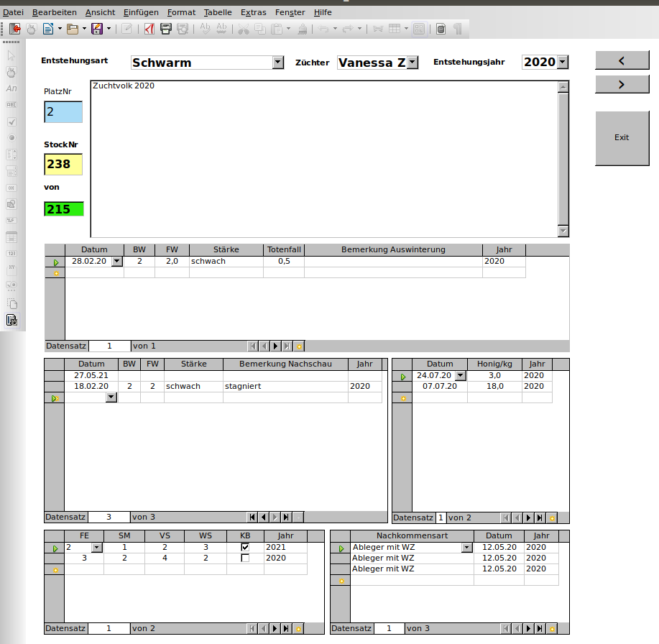Click the Zuchtvolk notes vertical scrollbar
Screen dimensions: 659x644
(563, 159)
